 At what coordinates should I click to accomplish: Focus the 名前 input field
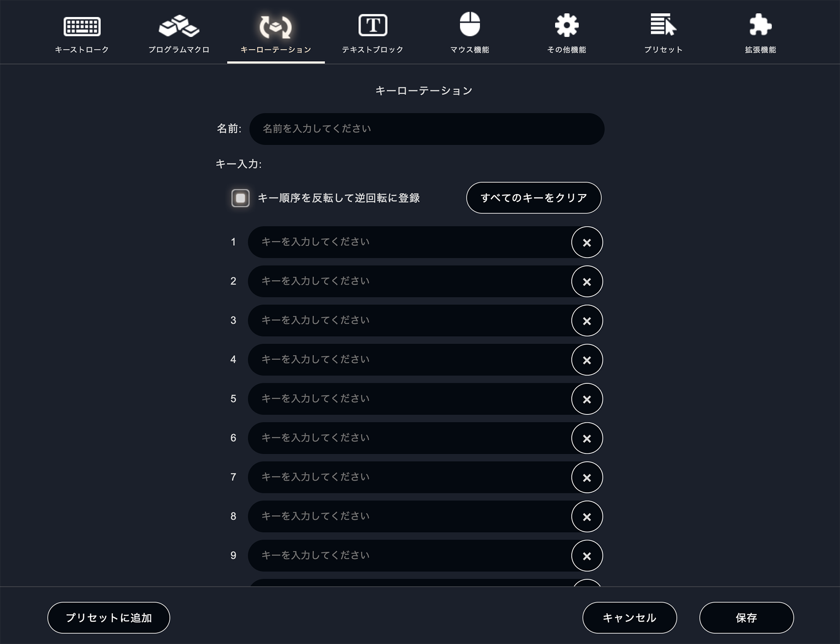[427, 129]
